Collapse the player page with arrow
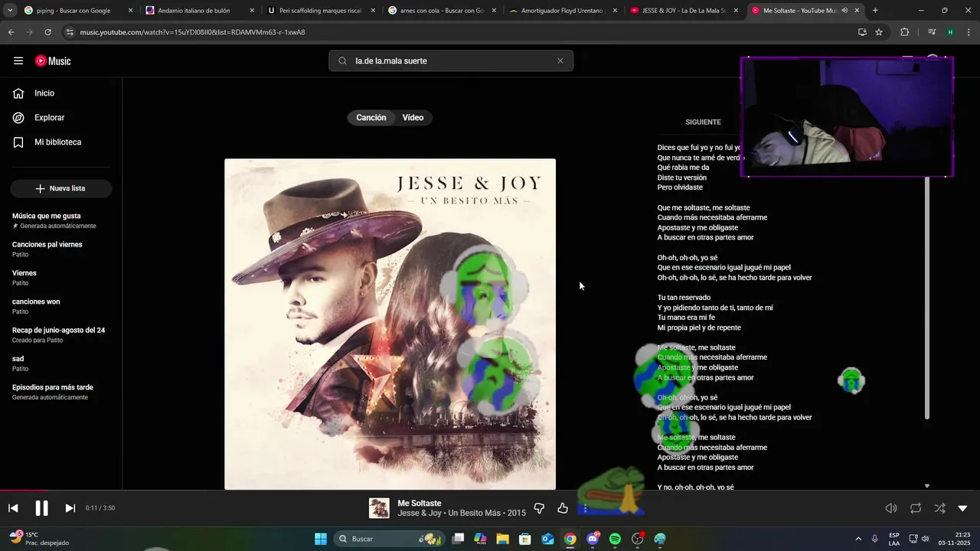 (x=962, y=508)
